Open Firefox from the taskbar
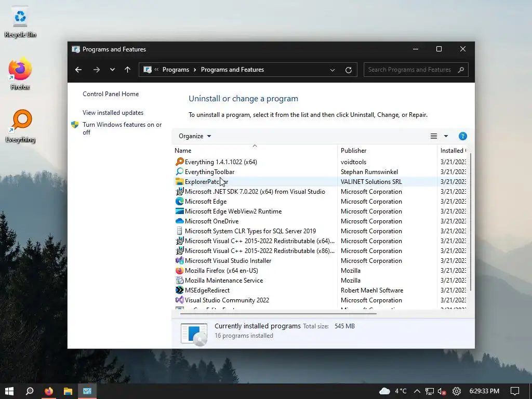This screenshot has width=532, height=399. tap(49, 391)
